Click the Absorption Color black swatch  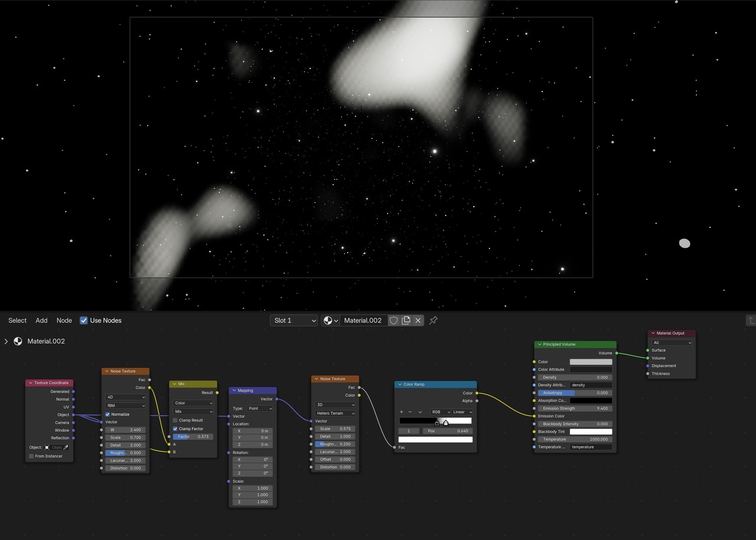click(591, 401)
